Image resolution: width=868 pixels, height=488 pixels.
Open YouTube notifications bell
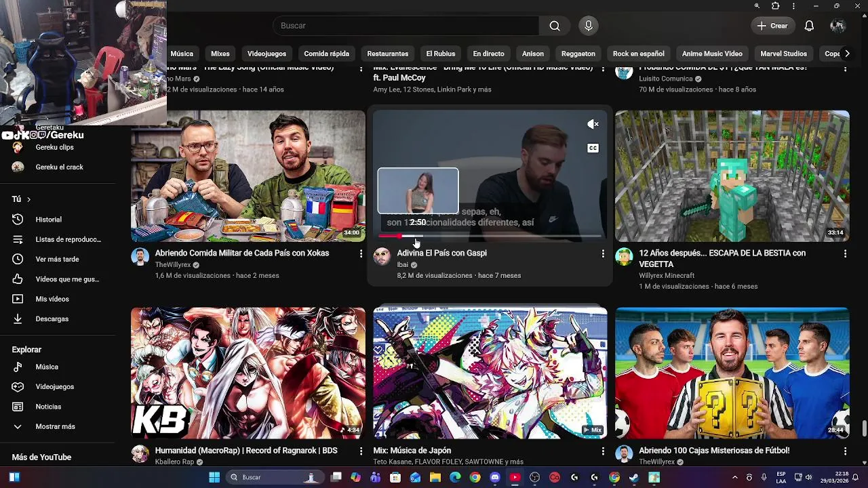[809, 26]
